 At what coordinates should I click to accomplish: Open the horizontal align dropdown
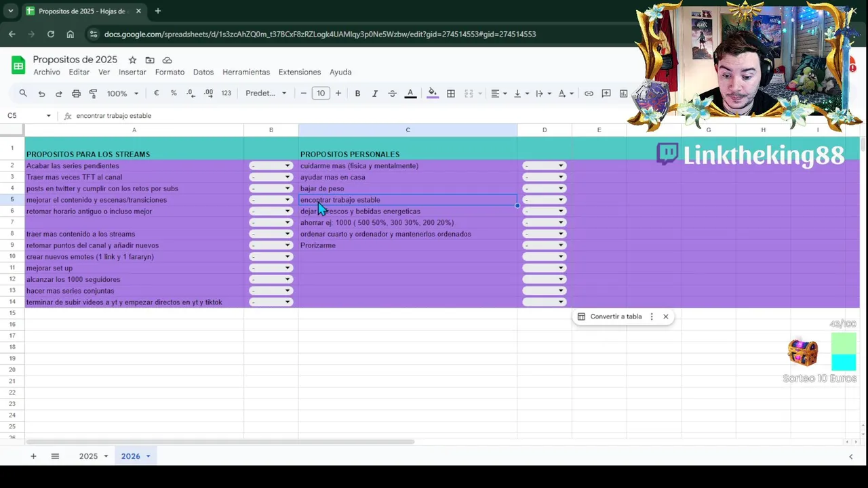point(499,94)
